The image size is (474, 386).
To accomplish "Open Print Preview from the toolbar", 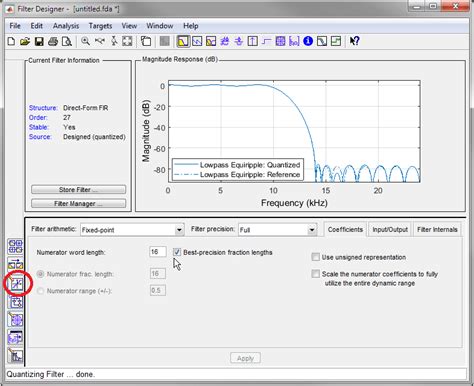I will [x=67, y=41].
